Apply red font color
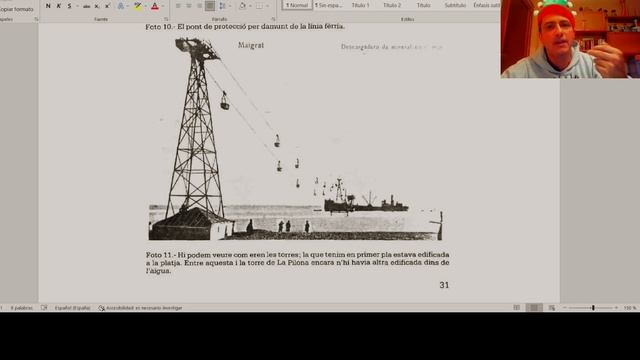This screenshot has height=360, width=640. pyautogui.click(x=155, y=6)
